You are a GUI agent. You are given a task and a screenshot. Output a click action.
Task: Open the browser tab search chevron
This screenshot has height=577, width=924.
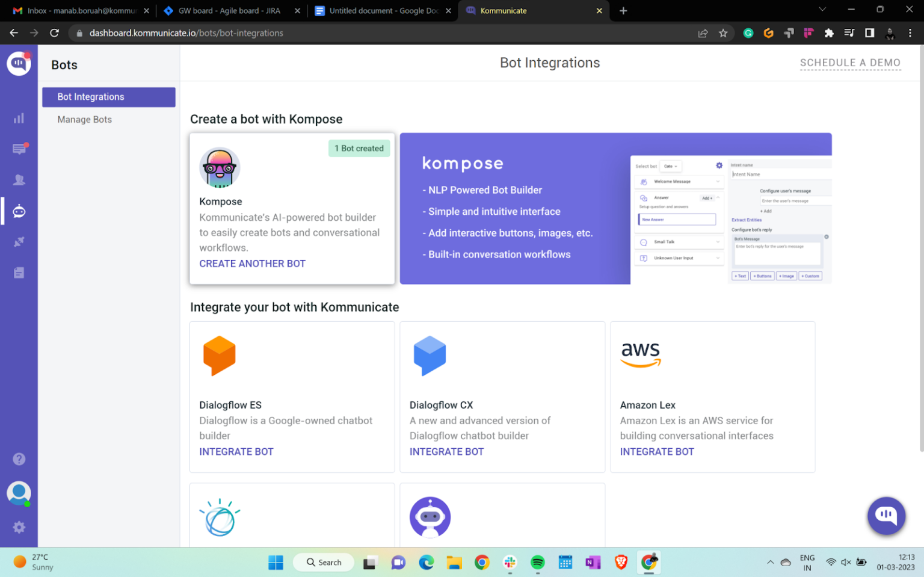point(822,10)
